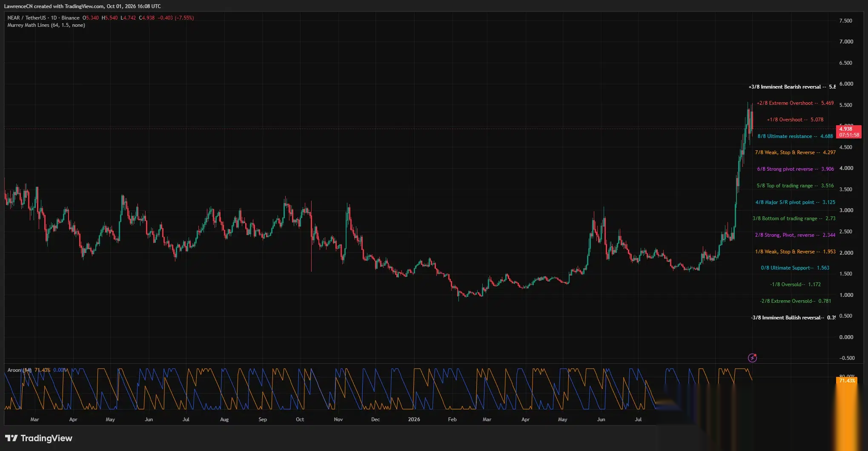Click the Oct marker on the time axis

300,419
